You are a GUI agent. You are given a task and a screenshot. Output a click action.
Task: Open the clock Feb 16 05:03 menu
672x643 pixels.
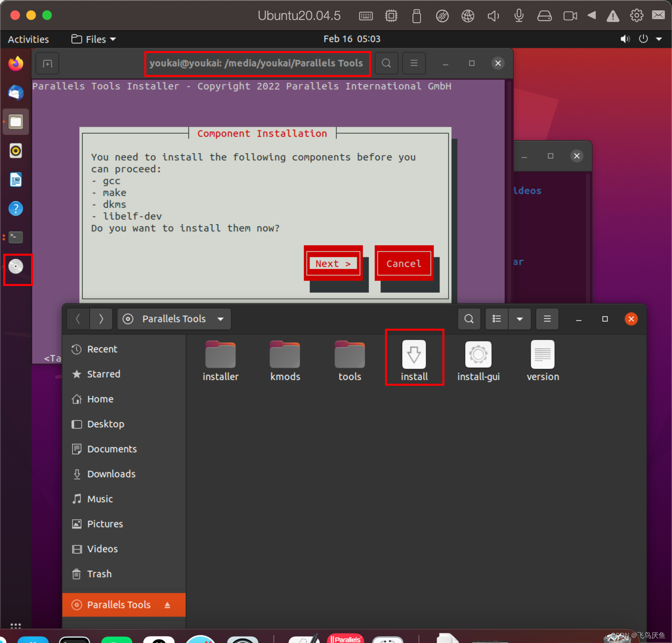click(352, 39)
